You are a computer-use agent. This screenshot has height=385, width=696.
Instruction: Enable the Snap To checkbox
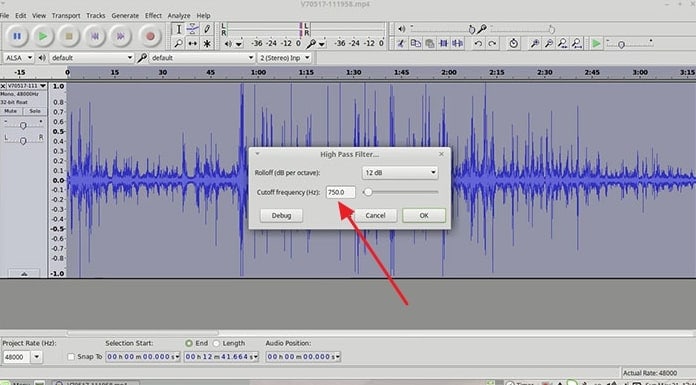click(x=71, y=357)
